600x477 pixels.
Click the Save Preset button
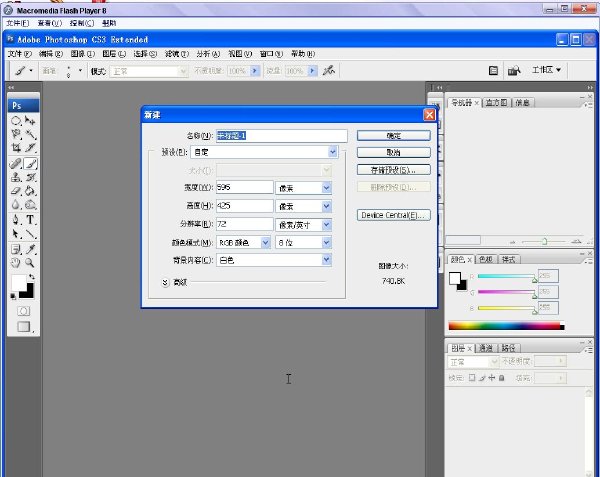[393, 170]
